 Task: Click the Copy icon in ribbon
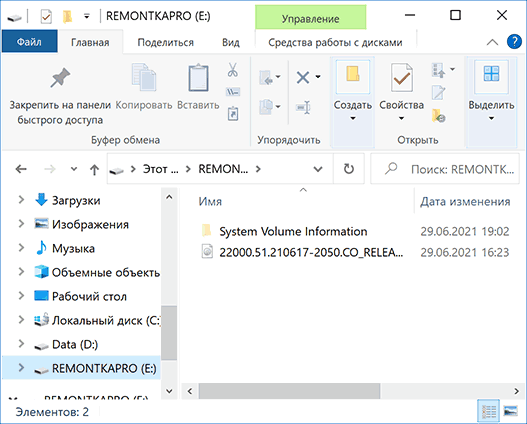(144, 77)
